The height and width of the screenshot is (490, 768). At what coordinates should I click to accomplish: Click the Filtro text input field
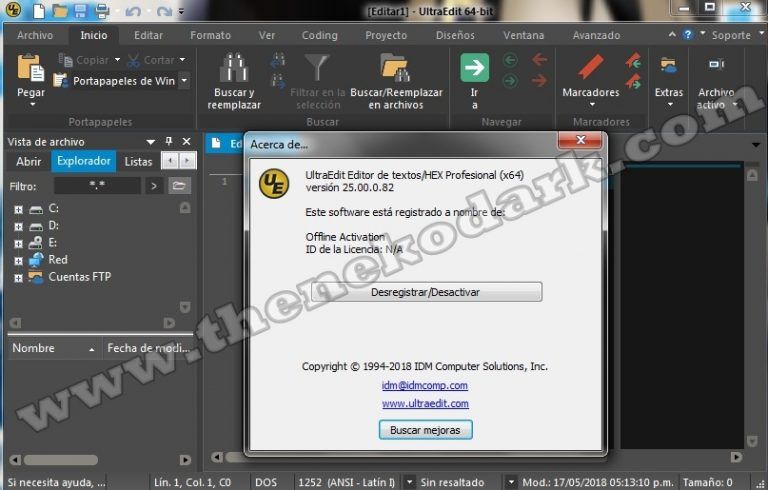(97, 185)
